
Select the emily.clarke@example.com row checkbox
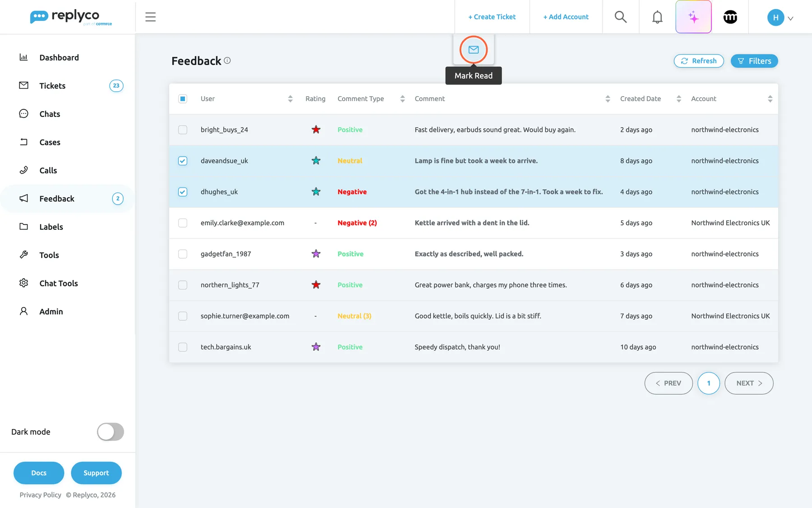(x=183, y=223)
